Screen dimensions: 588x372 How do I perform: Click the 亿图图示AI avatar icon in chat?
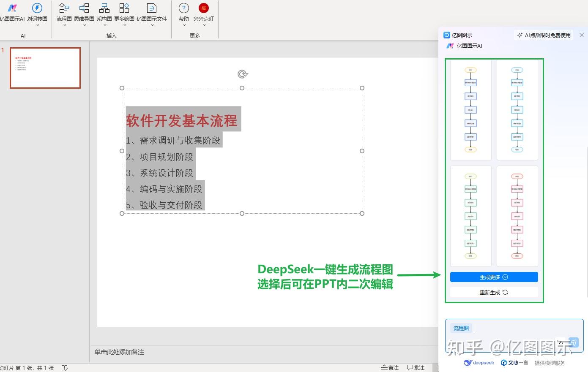click(450, 46)
